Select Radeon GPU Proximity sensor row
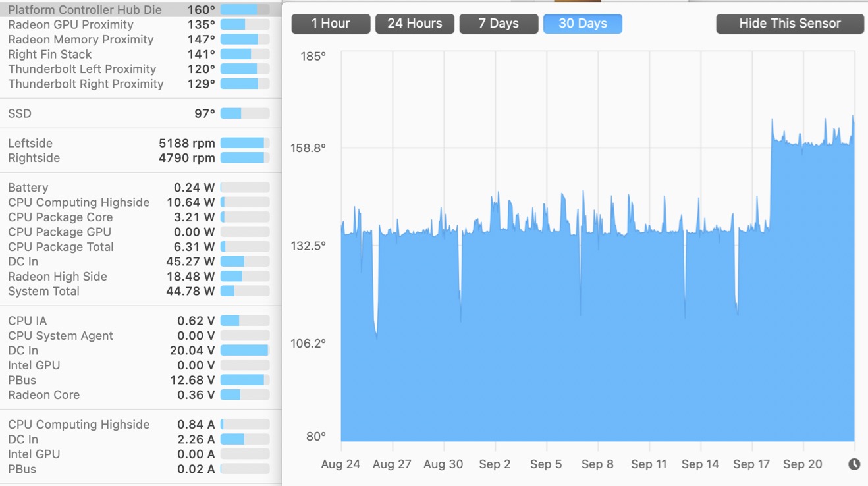Image resolution: width=868 pixels, height=486 pixels. [x=141, y=24]
